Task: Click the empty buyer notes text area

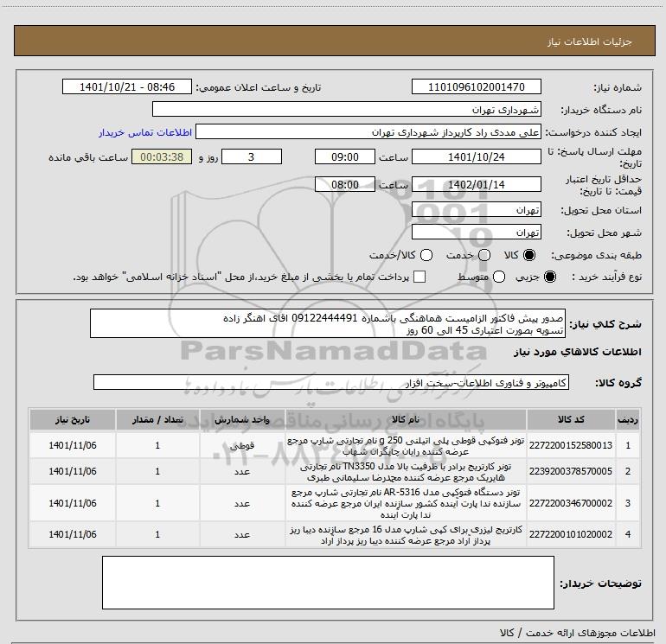Action: pyautogui.click(x=328, y=583)
